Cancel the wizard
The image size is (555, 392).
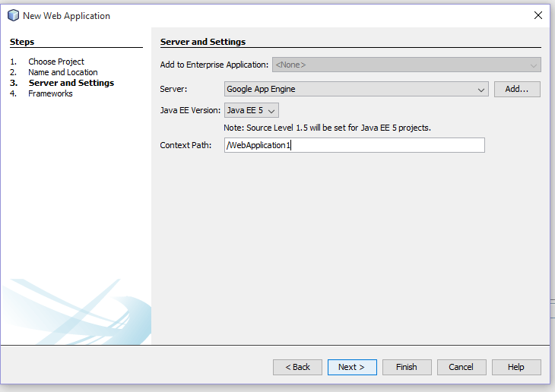click(x=461, y=367)
